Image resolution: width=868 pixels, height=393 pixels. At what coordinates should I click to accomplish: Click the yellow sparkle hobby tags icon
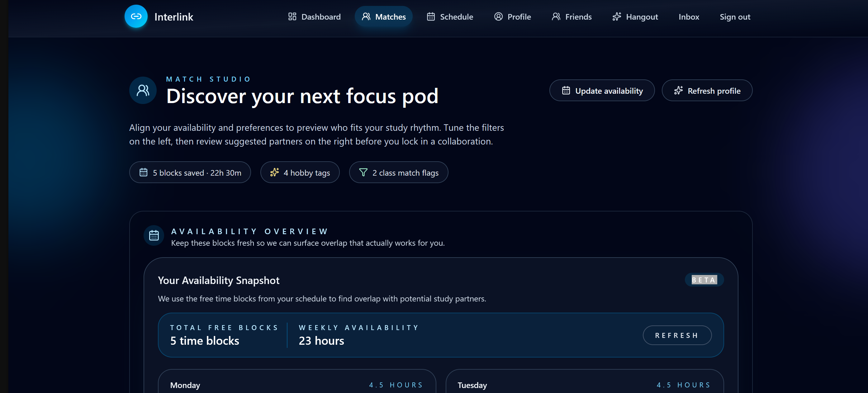pyautogui.click(x=274, y=173)
